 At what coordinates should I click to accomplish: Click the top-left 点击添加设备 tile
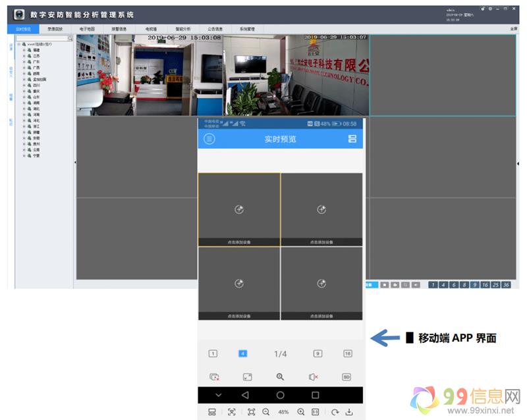point(239,209)
